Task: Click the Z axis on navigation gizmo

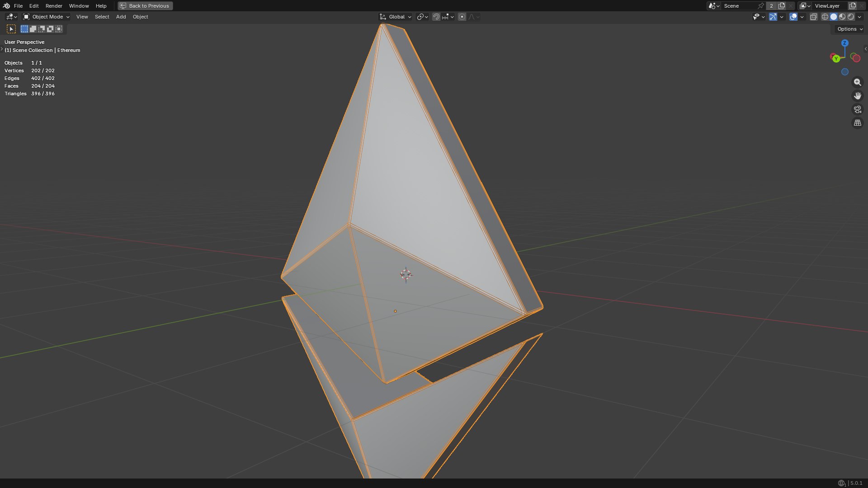Action: point(844,43)
